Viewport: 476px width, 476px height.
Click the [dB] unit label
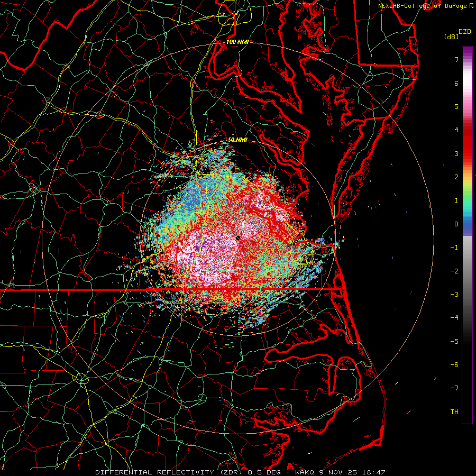[x=451, y=36]
